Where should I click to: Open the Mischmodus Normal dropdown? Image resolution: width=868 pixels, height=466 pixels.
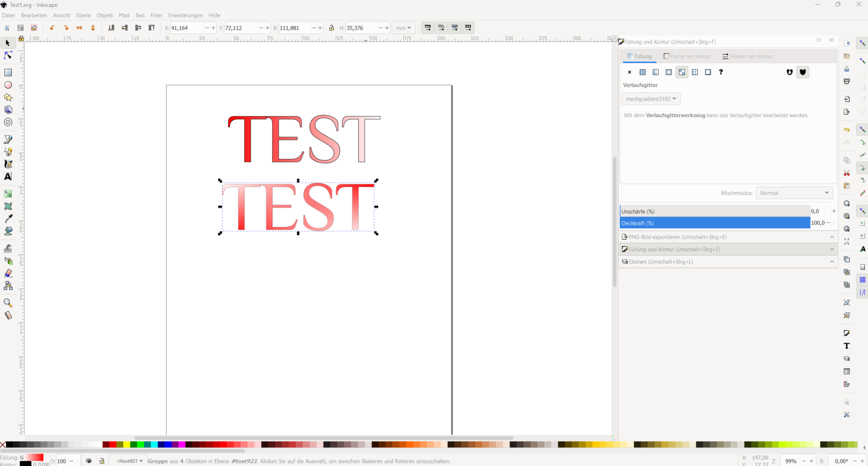pyautogui.click(x=794, y=193)
